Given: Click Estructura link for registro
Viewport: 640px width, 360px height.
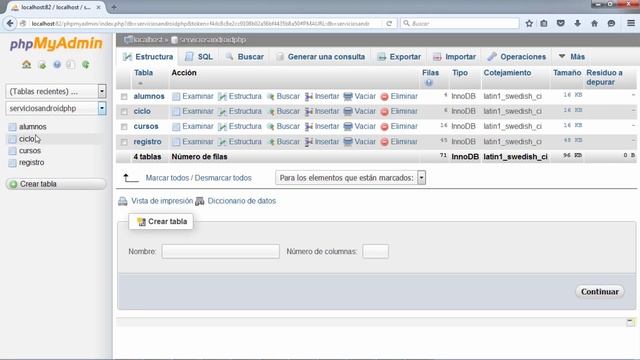Looking at the screenshot, I should click(245, 142).
